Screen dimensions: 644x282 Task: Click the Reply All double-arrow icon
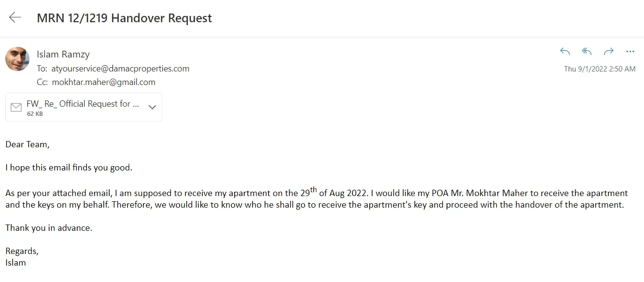(x=587, y=51)
